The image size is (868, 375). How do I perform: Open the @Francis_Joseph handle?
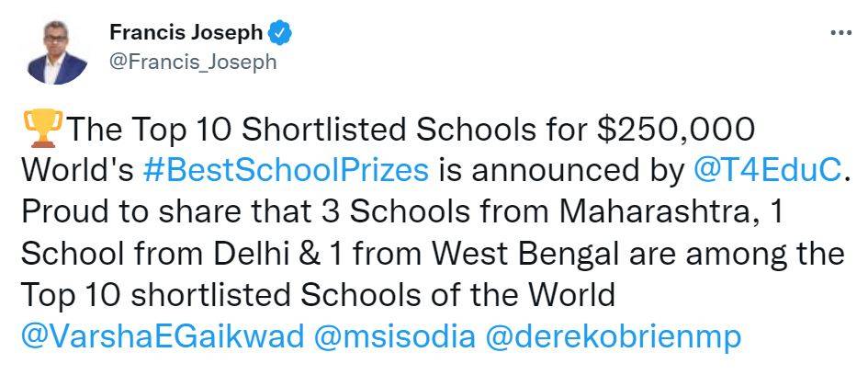pyautogui.click(x=192, y=62)
